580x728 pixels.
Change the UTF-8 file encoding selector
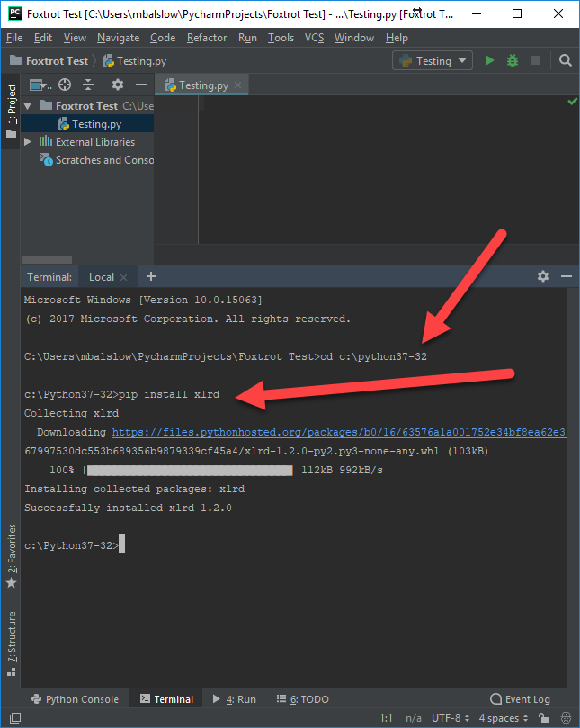coord(451,718)
